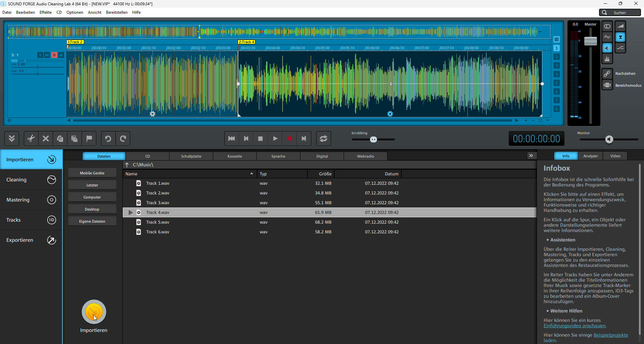This screenshot has width=644, height=344.
Task: Sort the file list by the Name column
Action: 190,174
